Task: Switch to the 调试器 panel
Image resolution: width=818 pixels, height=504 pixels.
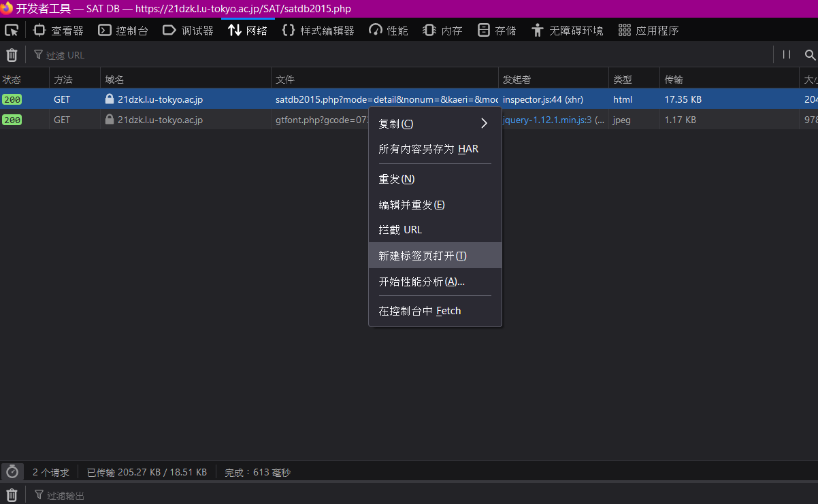Action: pyautogui.click(x=188, y=29)
